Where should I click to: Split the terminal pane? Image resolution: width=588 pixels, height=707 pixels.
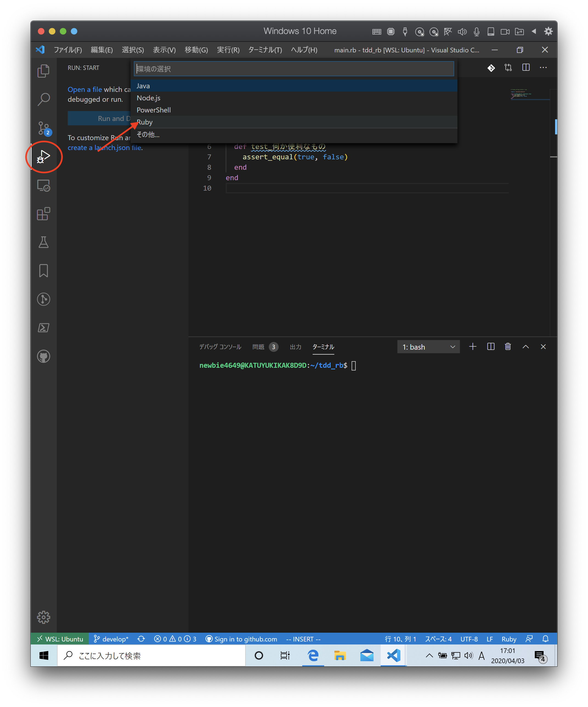click(491, 347)
